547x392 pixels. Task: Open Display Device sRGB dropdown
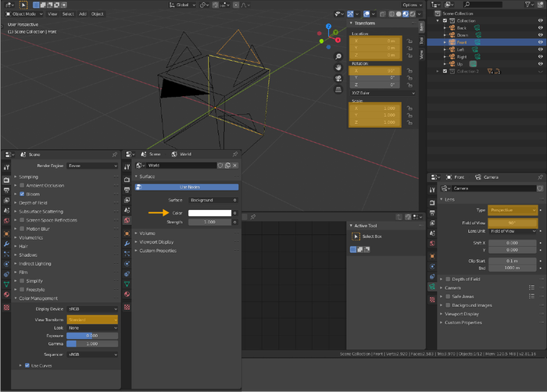click(92, 309)
